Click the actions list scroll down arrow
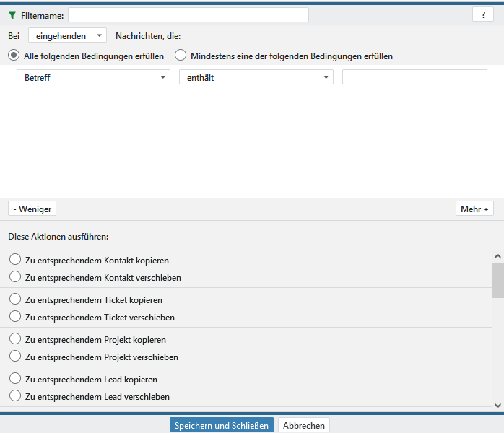The height and width of the screenshot is (433, 504). [498, 406]
